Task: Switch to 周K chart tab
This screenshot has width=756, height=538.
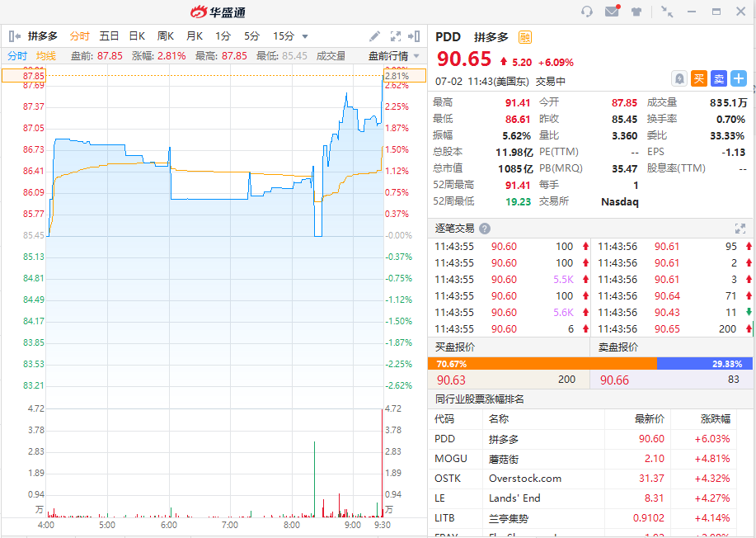Action: coord(166,36)
